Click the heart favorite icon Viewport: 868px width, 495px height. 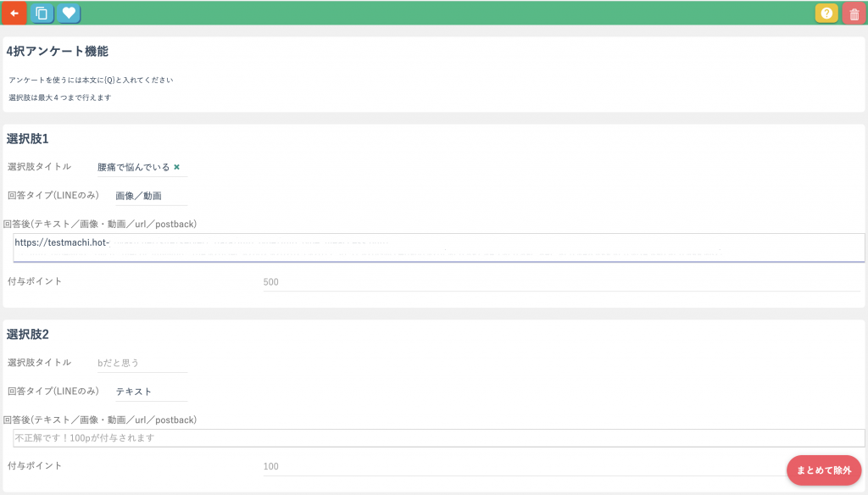69,14
